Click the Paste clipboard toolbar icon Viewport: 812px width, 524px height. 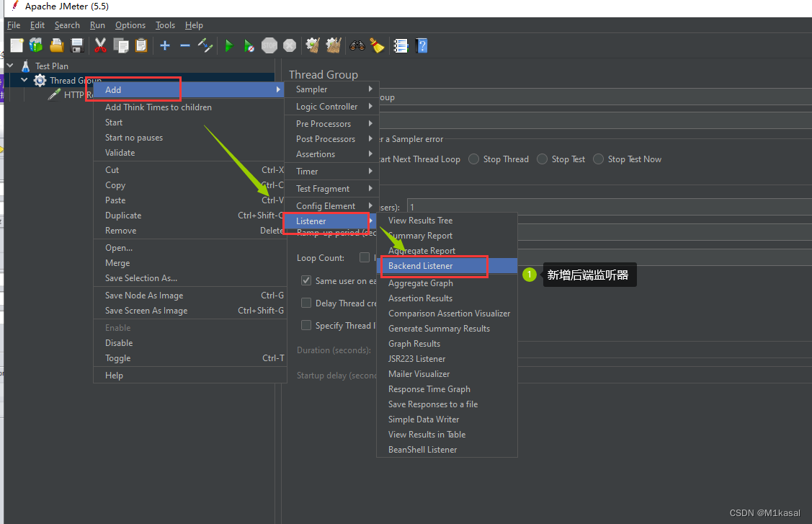pos(141,45)
